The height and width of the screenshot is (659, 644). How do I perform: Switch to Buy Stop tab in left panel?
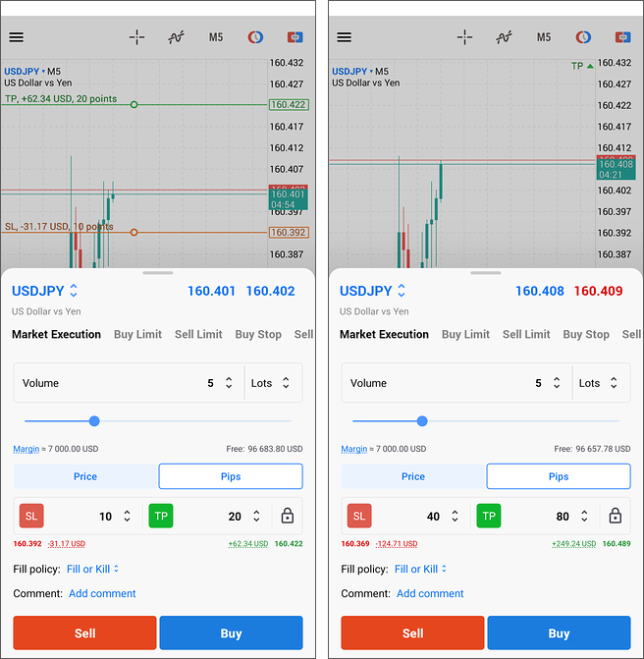258,334
